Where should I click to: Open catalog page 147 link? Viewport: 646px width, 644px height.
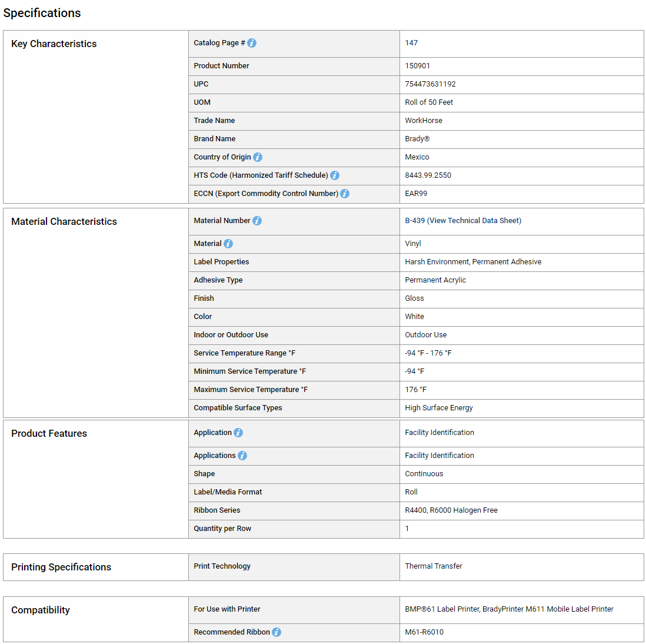(x=411, y=43)
